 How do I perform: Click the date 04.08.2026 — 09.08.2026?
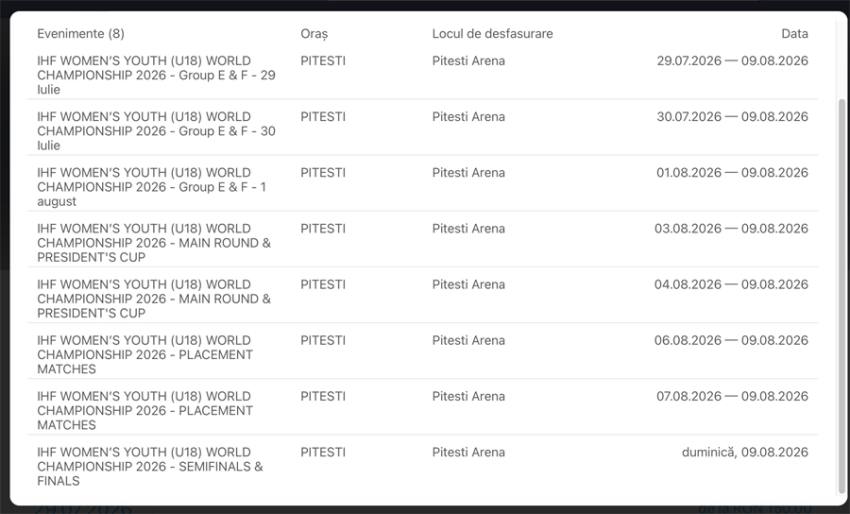click(731, 284)
